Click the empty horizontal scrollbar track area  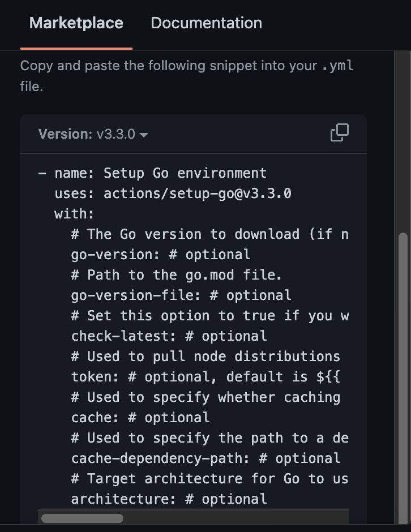click(236, 518)
